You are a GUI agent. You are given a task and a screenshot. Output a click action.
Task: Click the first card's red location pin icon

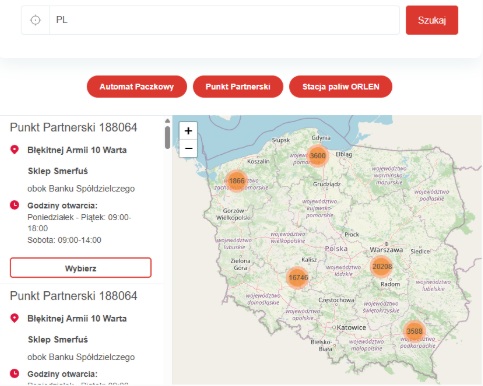pos(14,150)
